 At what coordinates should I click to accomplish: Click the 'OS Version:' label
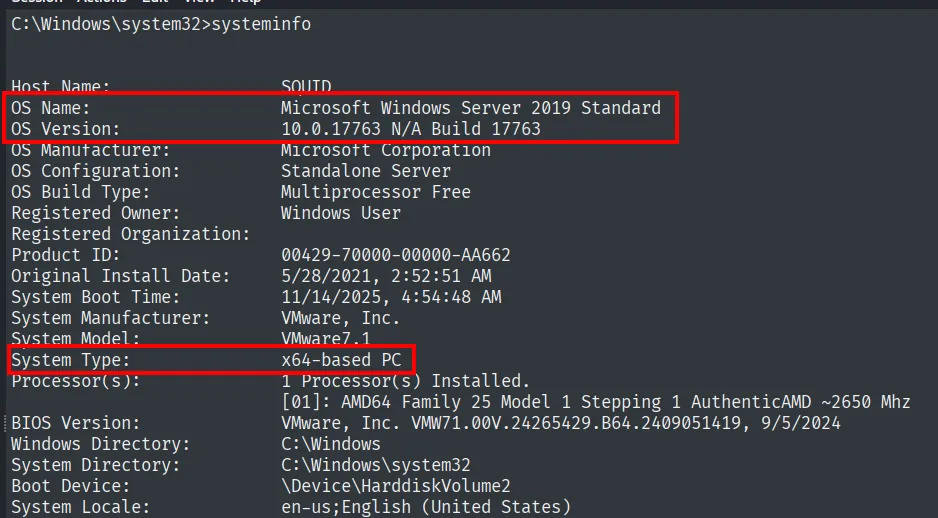click(x=66, y=129)
